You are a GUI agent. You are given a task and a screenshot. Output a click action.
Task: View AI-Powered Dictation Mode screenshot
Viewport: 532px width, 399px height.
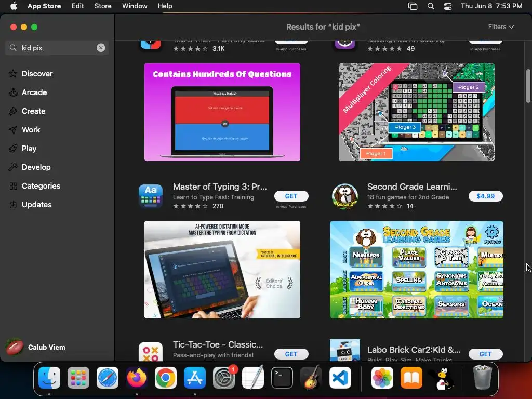pos(222,270)
